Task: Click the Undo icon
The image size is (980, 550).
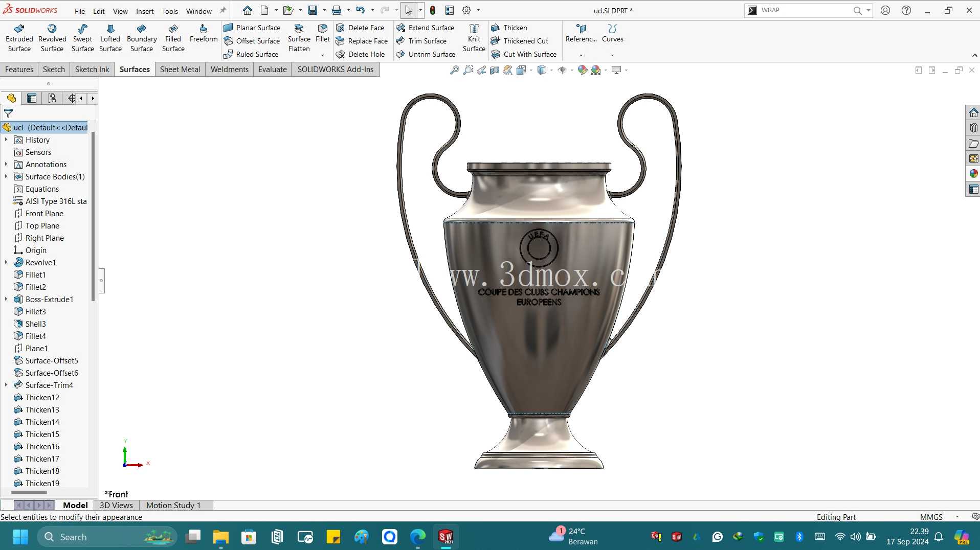Action: [x=361, y=10]
